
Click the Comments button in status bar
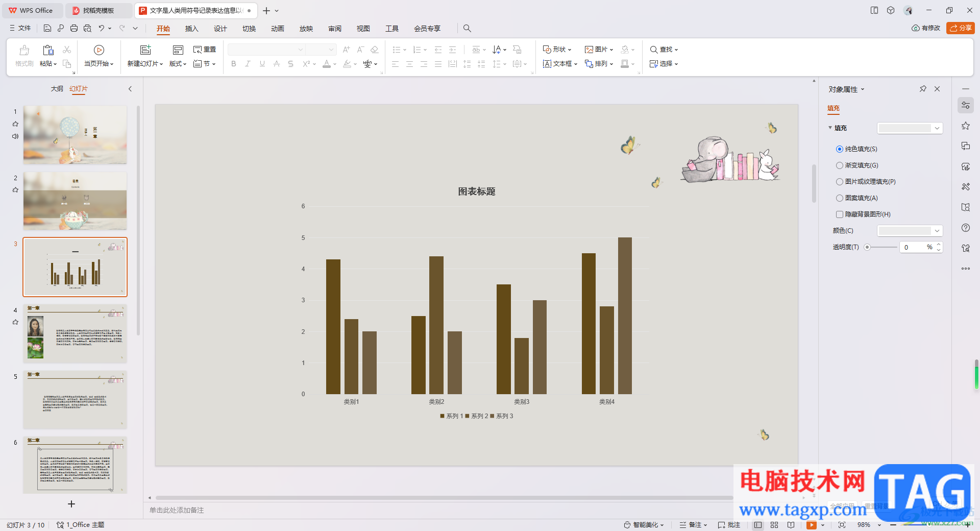728,525
